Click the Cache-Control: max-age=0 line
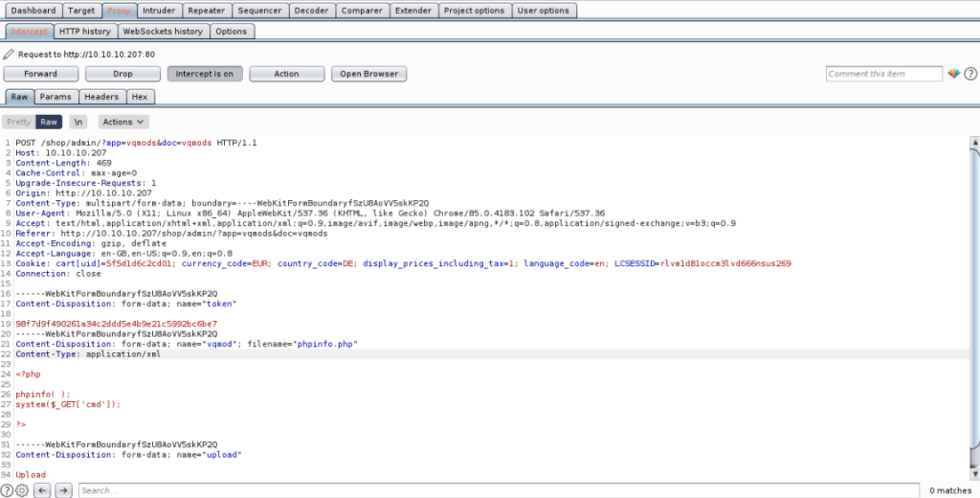The width and height of the screenshot is (980, 498). [x=77, y=172]
